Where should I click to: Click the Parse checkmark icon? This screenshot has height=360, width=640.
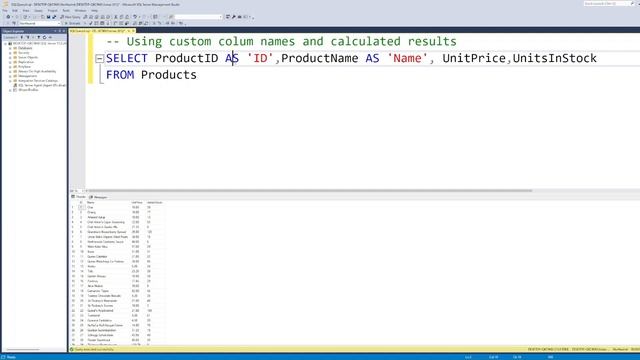91,23
